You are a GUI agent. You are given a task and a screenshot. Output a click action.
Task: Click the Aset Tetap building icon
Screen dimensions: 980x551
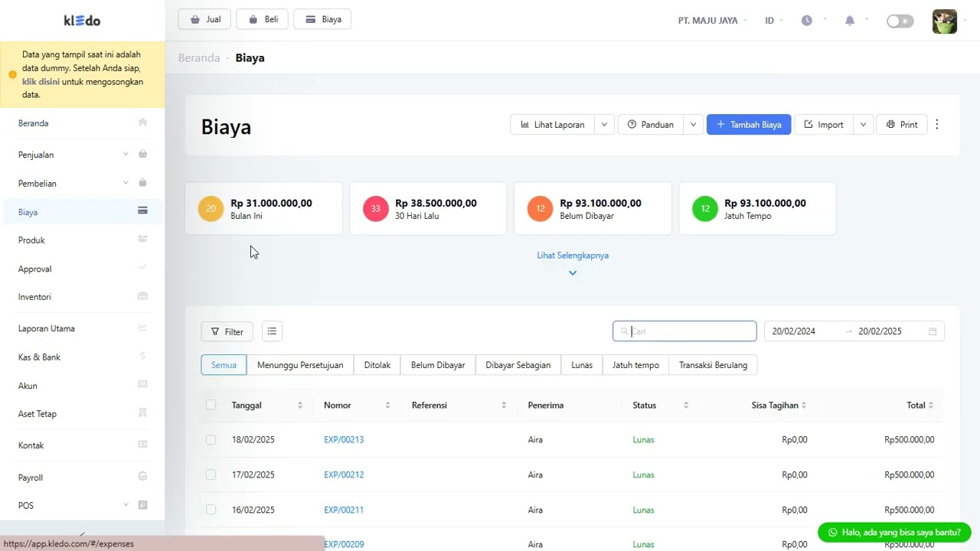tap(142, 412)
